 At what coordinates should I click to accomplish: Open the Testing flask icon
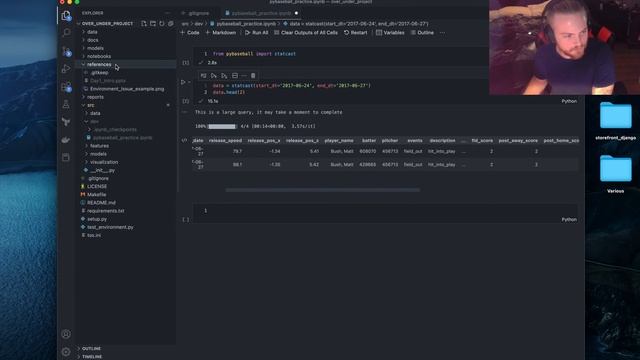click(66, 104)
